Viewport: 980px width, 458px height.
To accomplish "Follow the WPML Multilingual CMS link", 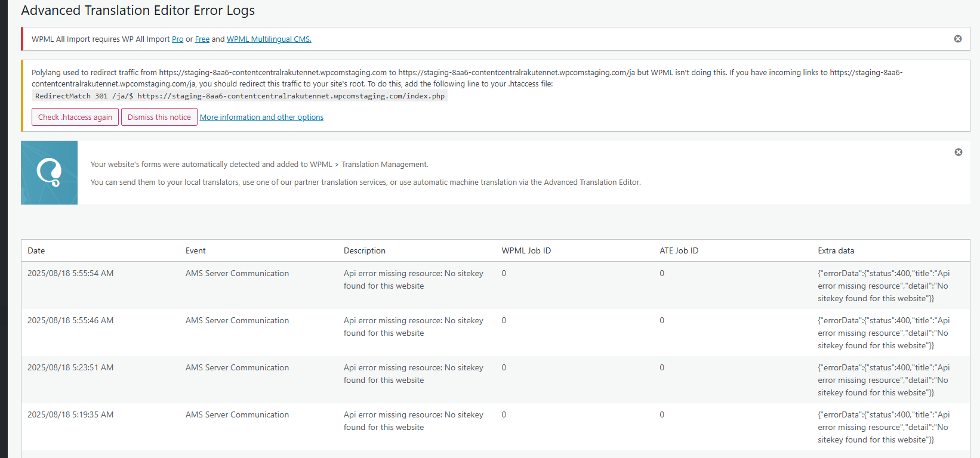I will 269,39.
